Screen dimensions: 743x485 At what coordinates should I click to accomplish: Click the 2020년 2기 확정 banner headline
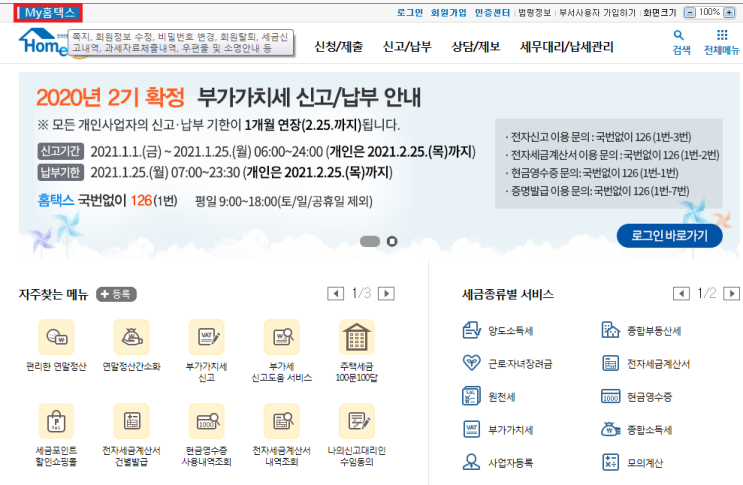[x=110, y=98]
